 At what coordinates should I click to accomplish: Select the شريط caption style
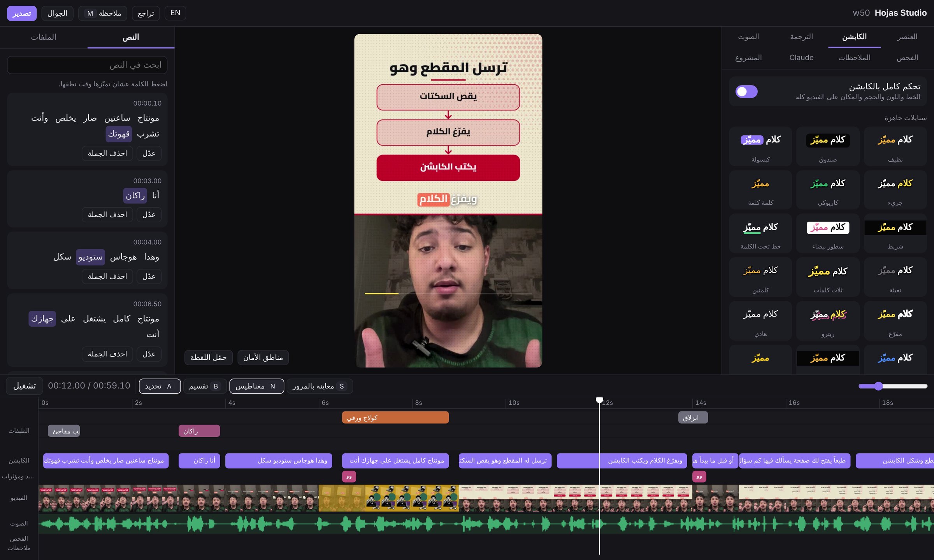click(x=895, y=234)
